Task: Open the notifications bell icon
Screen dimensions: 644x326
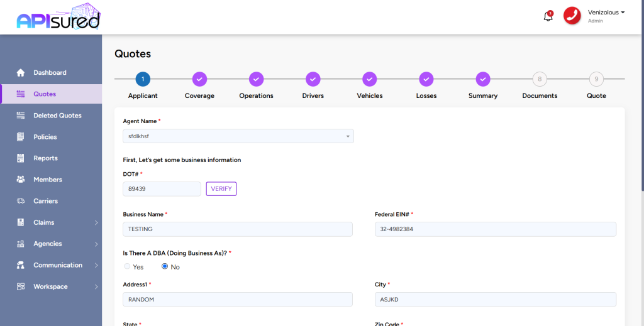Action: (548, 17)
